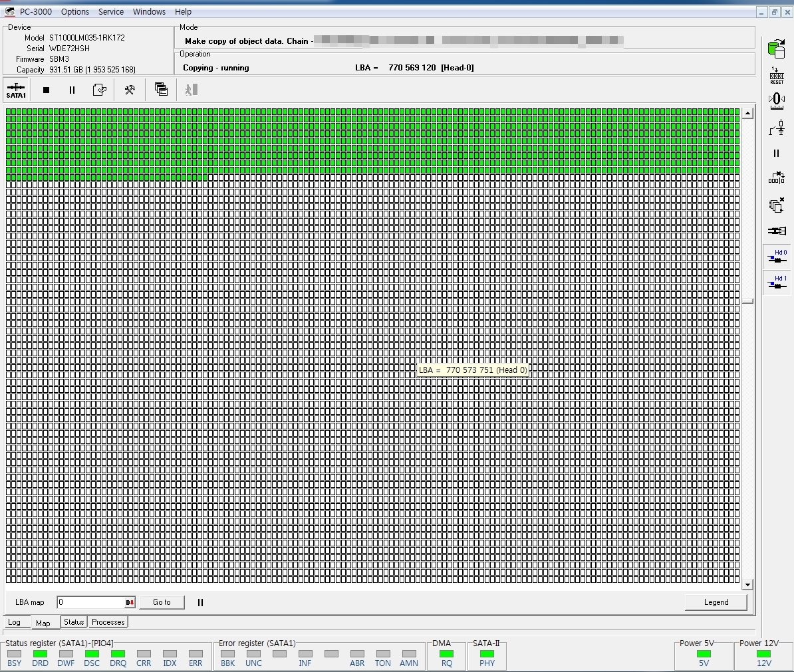Open the Help menu
Screen dimensions: 794x672
pyautogui.click(x=183, y=12)
